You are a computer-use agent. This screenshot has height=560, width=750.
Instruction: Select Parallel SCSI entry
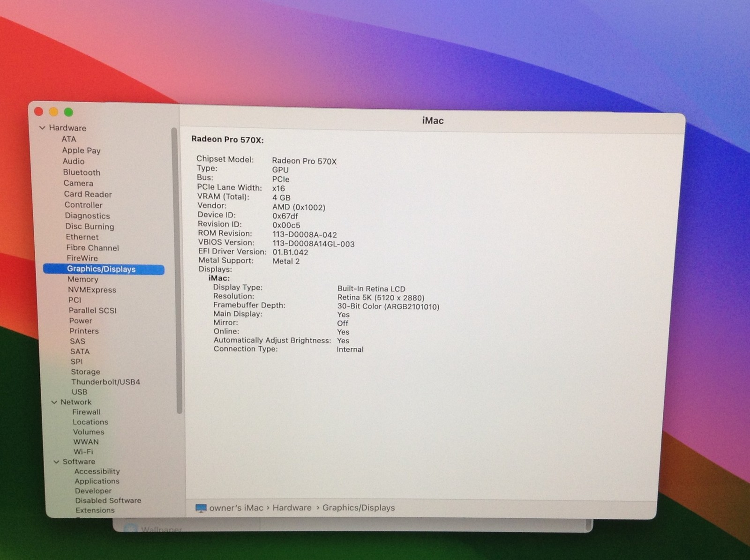[x=92, y=310]
